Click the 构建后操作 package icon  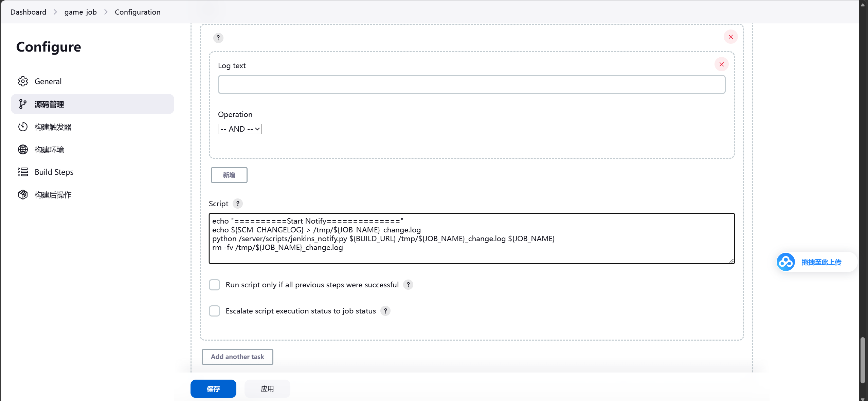coord(23,195)
